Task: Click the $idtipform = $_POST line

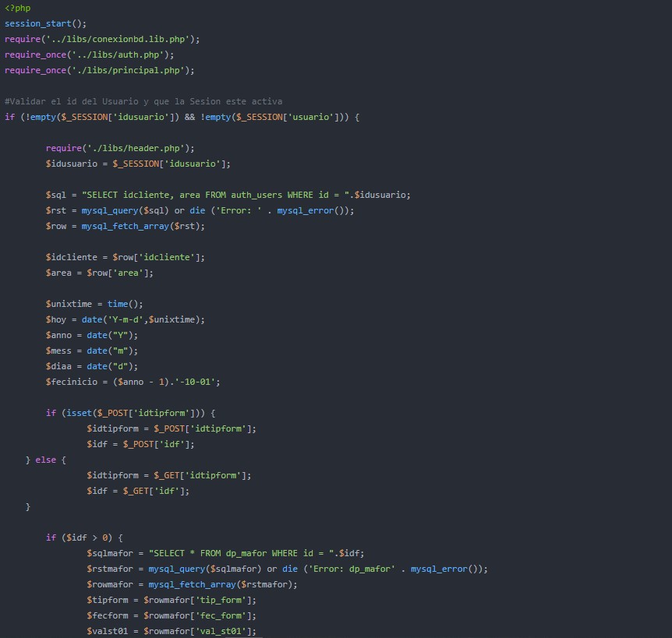Action: (172, 428)
